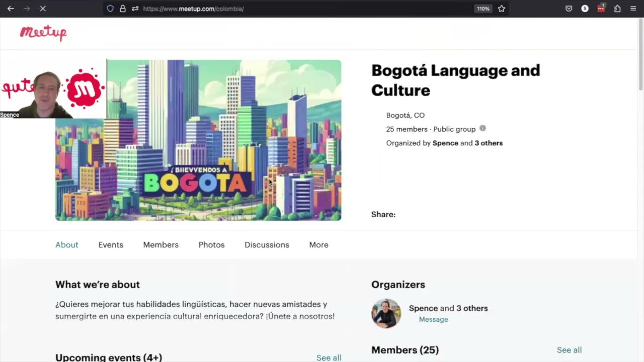
Task: Open the Photos tab
Action: (211, 245)
